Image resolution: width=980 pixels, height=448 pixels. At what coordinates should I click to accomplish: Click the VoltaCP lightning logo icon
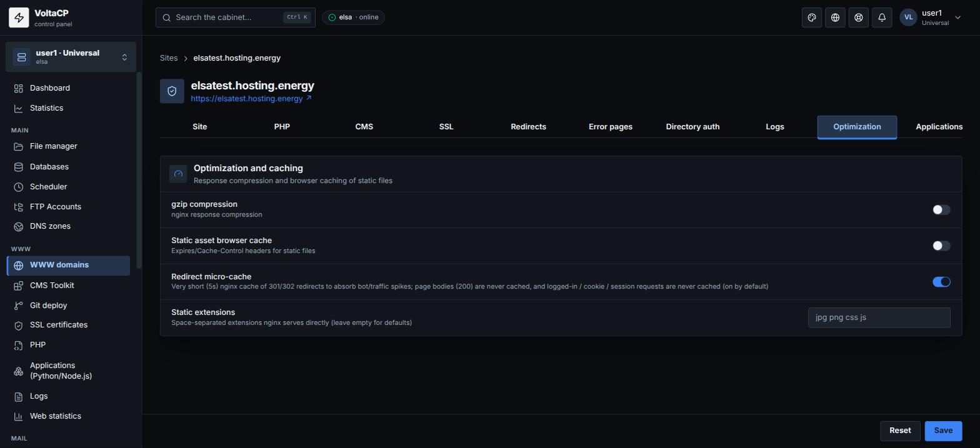click(19, 18)
